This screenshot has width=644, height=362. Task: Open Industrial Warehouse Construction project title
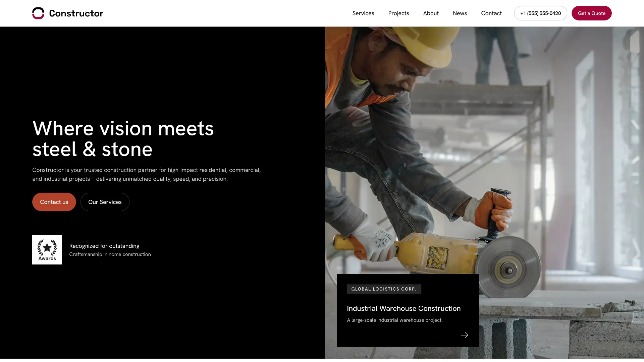tap(404, 308)
